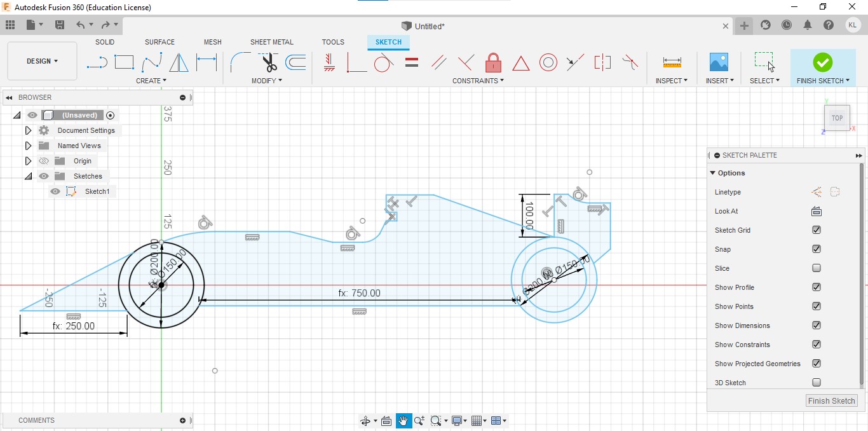
Task: Open the CREATE dropdown menu
Action: tap(151, 81)
